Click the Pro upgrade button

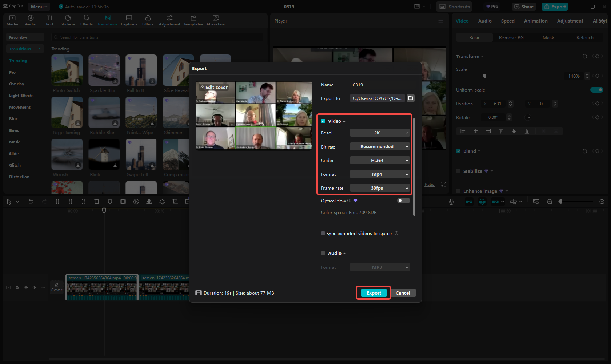pos(492,7)
